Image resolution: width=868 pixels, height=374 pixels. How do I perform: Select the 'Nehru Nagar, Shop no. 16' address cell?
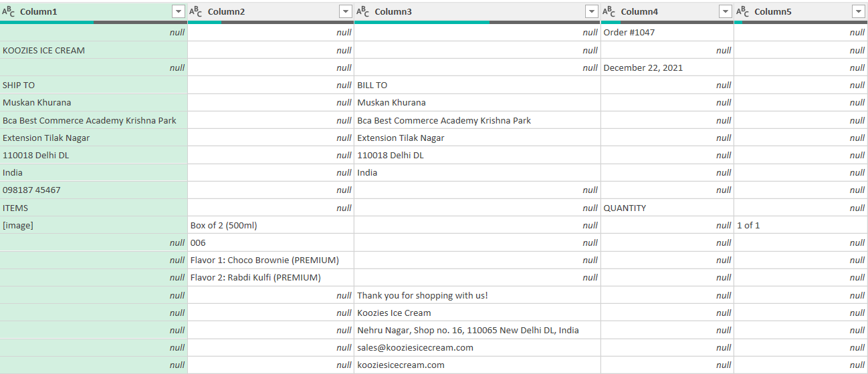[477, 330]
